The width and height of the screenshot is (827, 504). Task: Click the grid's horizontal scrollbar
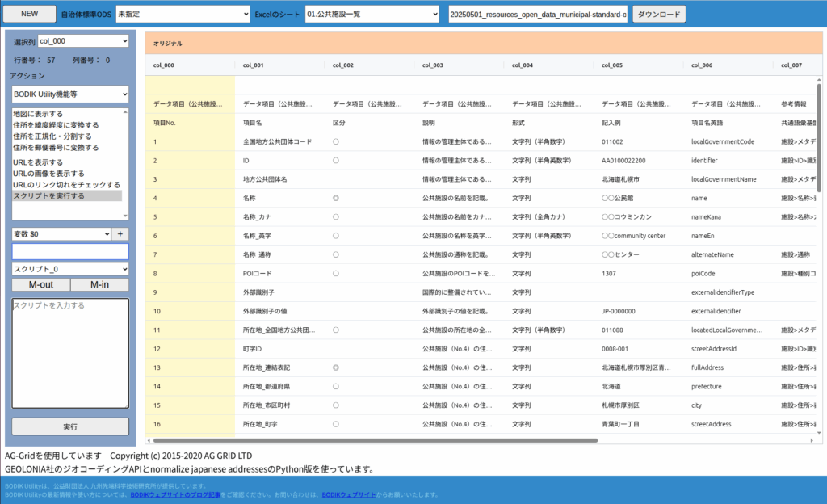(372, 440)
